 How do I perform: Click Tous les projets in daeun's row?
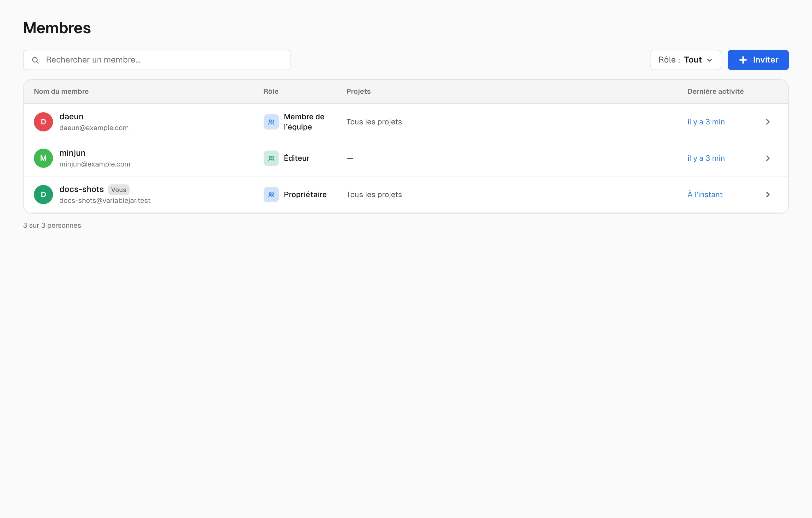click(x=374, y=122)
